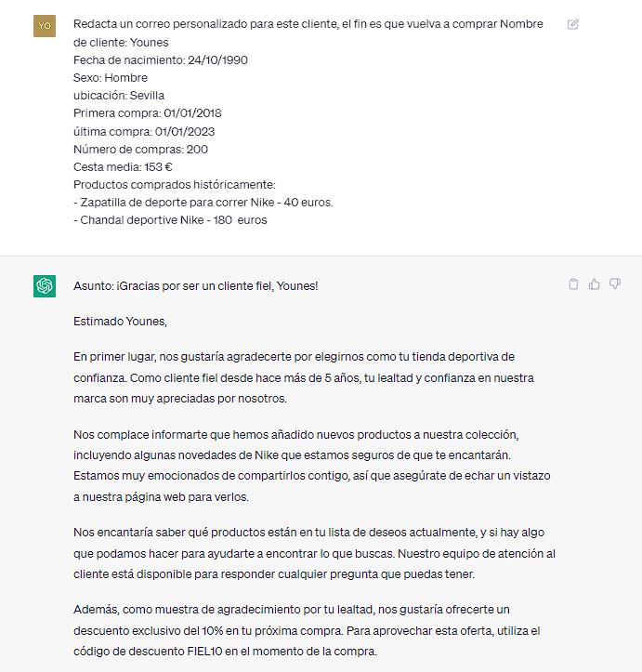Give the response a thumbs down

(x=615, y=284)
